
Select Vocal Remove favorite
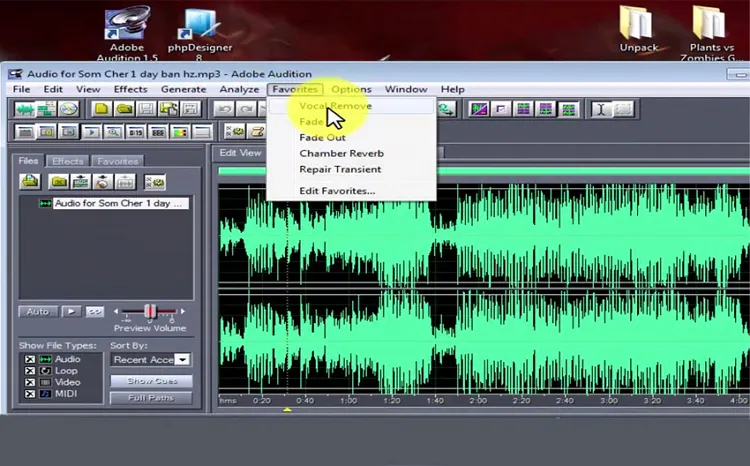[x=352, y=106]
